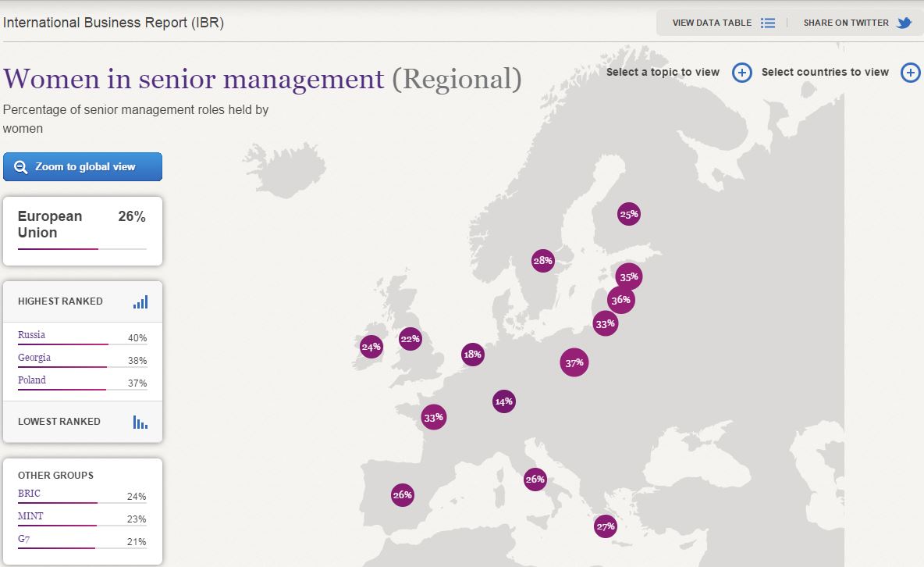This screenshot has height=567, width=924.
Task: Click Zoom to global view button
Action: pos(83,167)
